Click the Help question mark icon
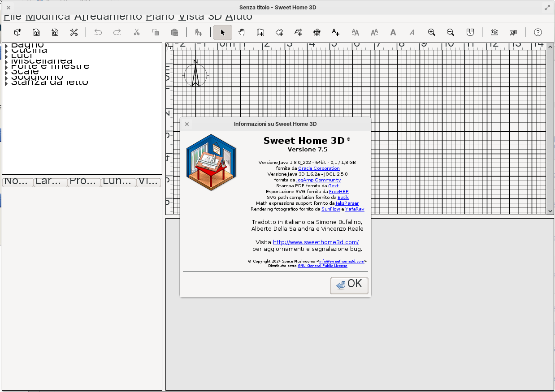555x392 pixels. pyautogui.click(x=538, y=32)
